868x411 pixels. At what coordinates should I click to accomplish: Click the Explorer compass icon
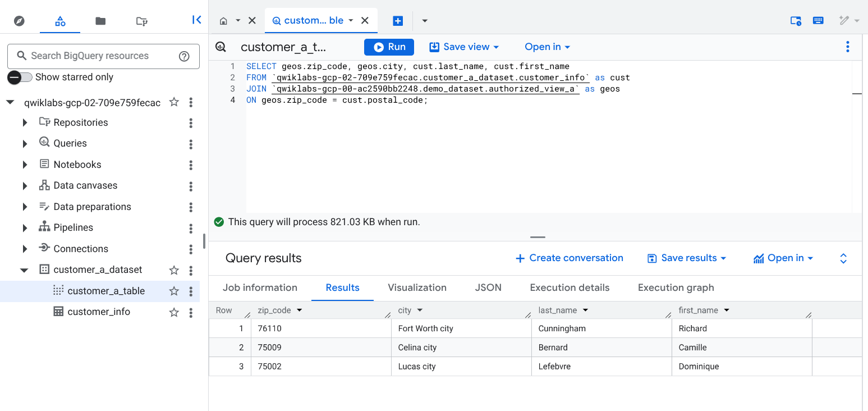click(20, 21)
